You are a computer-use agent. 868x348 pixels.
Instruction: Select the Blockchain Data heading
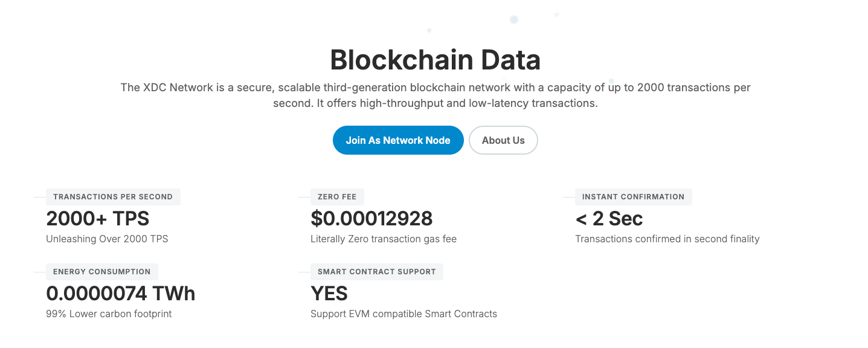[435, 60]
